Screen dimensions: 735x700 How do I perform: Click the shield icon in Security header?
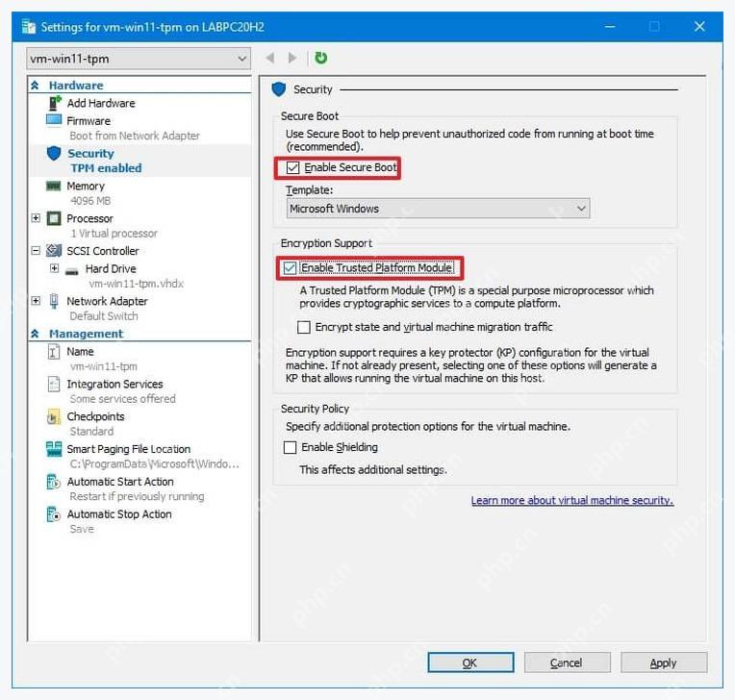[x=278, y=89]
